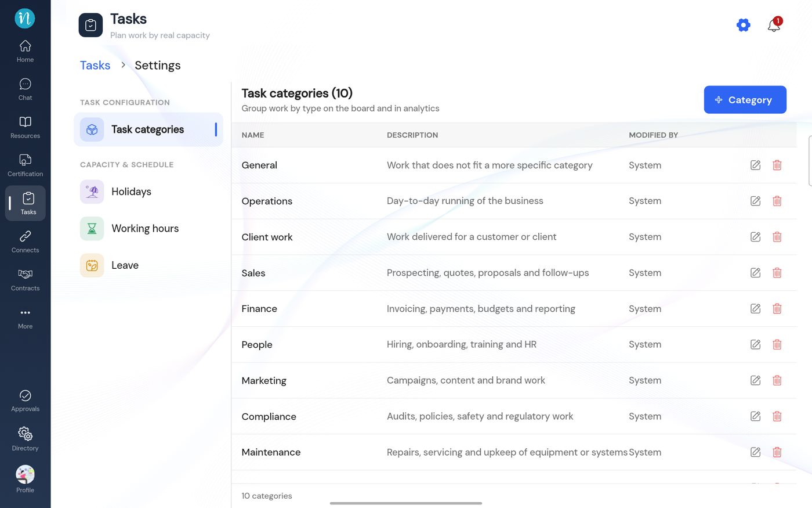Click the horizontal scrollbar below the table
The height and width of the screenshot is (508, 812).
pyautogui.click(x=406, y=503)
